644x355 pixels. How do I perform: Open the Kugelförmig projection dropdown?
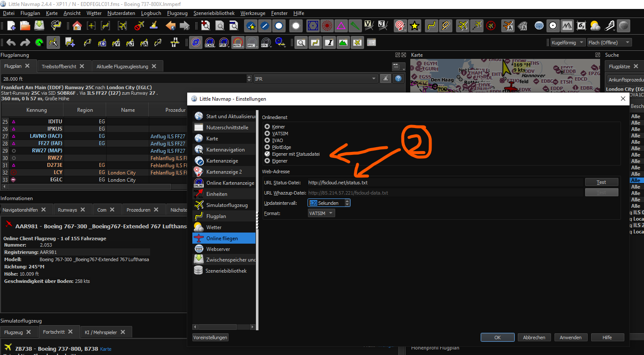(567, 43)
